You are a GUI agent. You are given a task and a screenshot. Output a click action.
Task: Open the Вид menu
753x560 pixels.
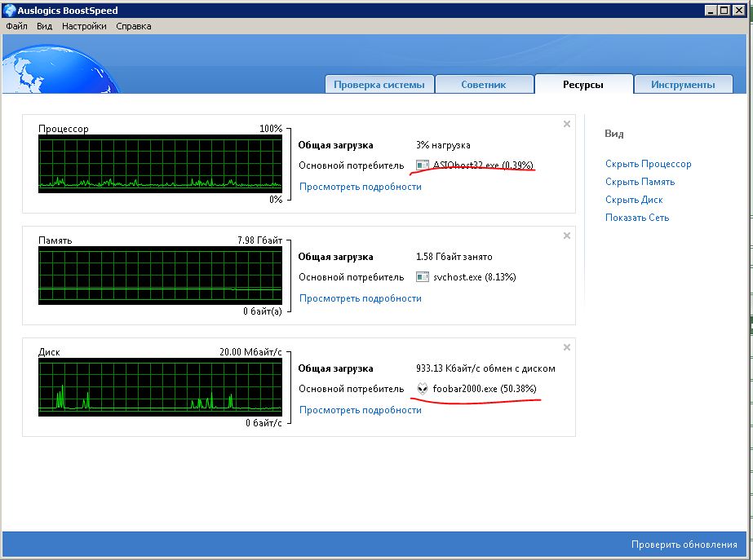point(44,26)
